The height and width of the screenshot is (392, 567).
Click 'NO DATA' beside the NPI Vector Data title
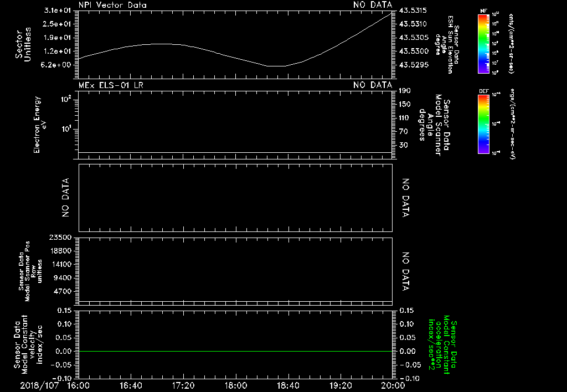[373, 5]
